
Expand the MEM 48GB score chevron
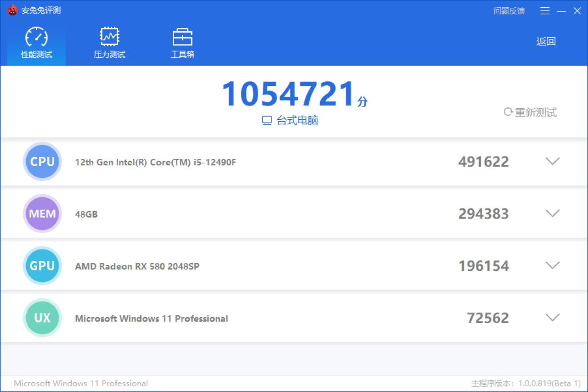click(552, 213)
